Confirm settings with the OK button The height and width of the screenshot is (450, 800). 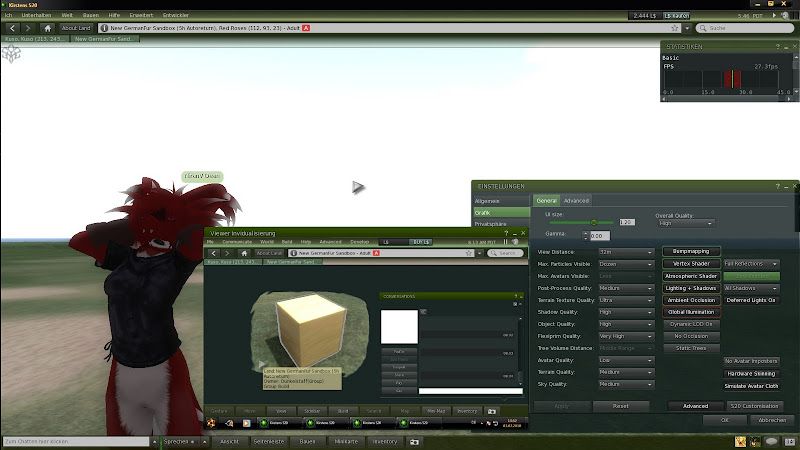pyautogui.click(x=724, y=420)
